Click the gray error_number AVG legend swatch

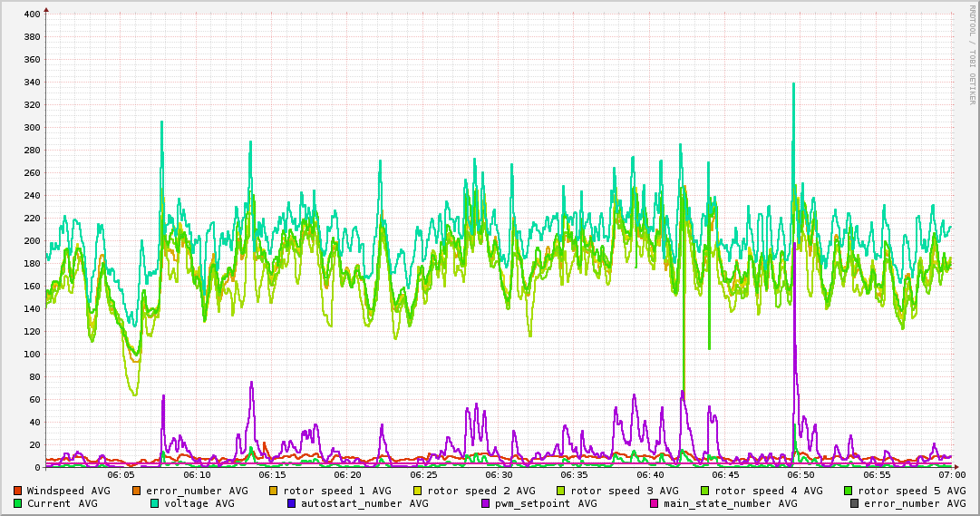[x=854, y=503]
